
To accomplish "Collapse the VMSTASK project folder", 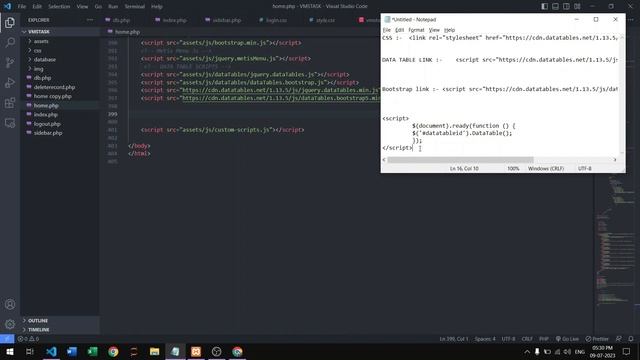I will pyautogui.click(x=60, y=31).
